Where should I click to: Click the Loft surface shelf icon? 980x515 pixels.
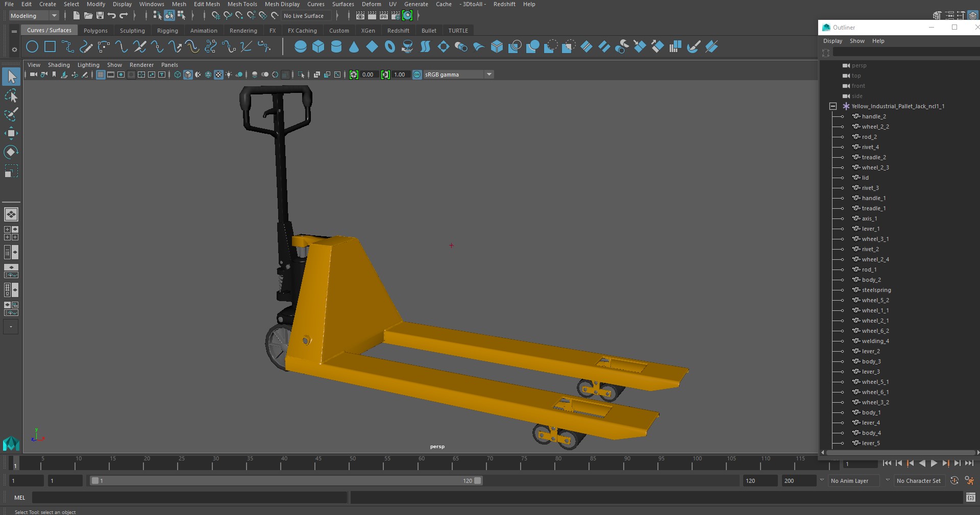coord(425,47)
